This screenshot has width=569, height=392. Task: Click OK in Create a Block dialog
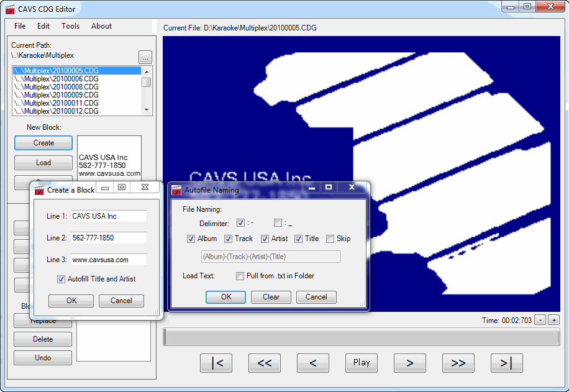pyautogui.click(x=71, y=301)
